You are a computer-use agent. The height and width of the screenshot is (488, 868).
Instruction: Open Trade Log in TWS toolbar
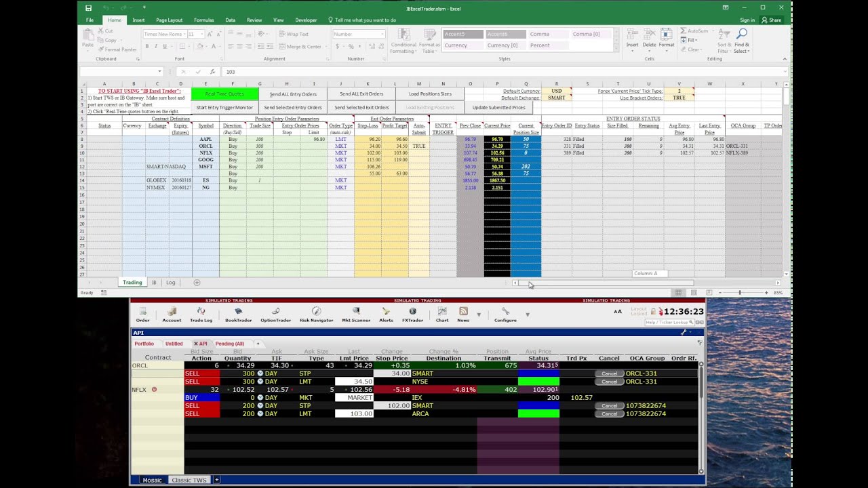pos(201,314)
